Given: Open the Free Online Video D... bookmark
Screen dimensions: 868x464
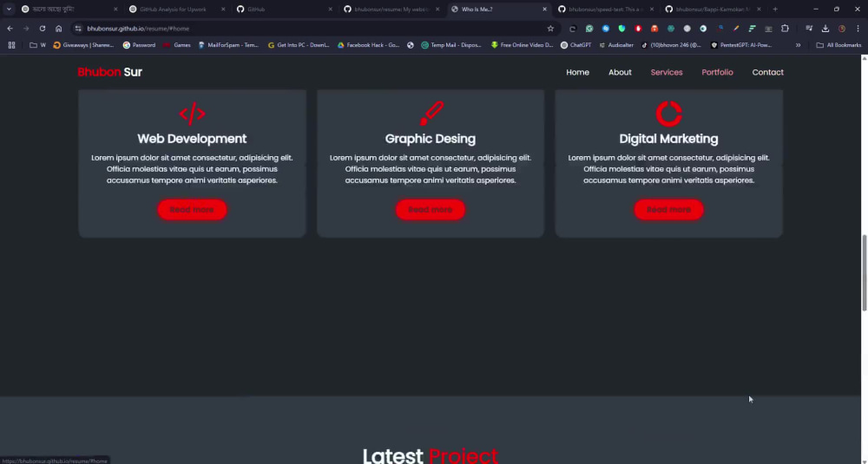Looking at the screenshot, I should [522, 45].
